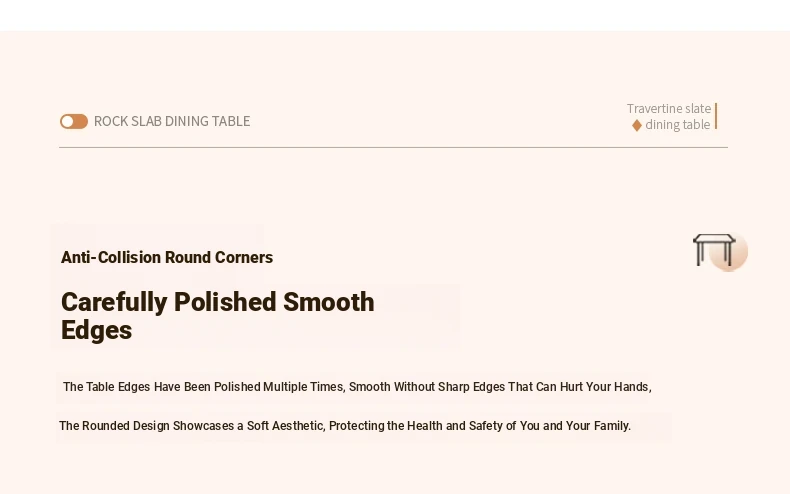Screen dimensions: 790x494
Task: Toggle the orange switch beside ROCK SLAB
Action: click(x=74, y=121)
